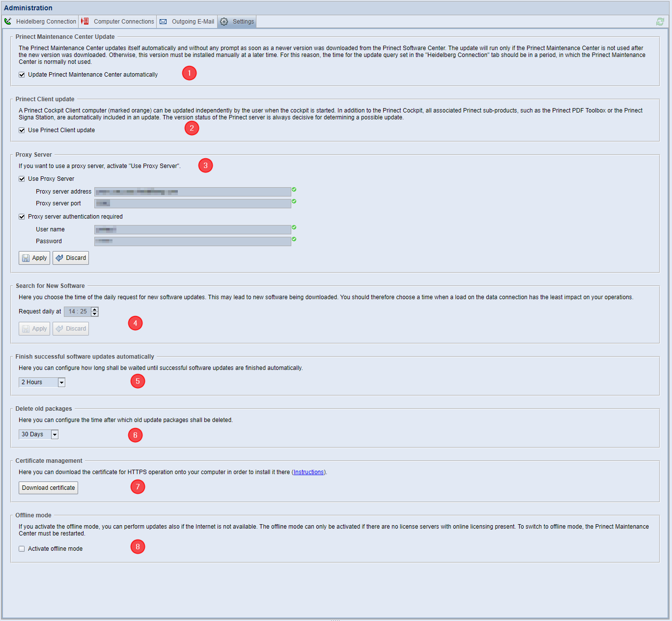This screenshot has height=621, width=672.
Task: Click the Heidelberg Connection phone icon
Action: 8,22
